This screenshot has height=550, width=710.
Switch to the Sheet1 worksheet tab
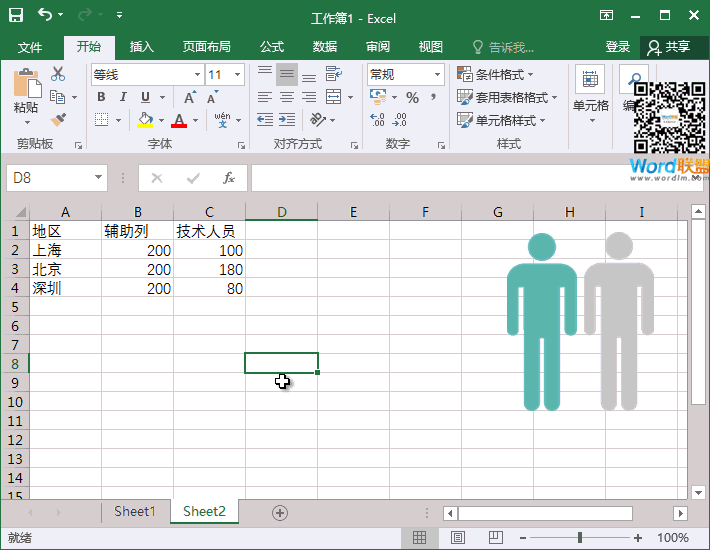click(x=134, y=512)
